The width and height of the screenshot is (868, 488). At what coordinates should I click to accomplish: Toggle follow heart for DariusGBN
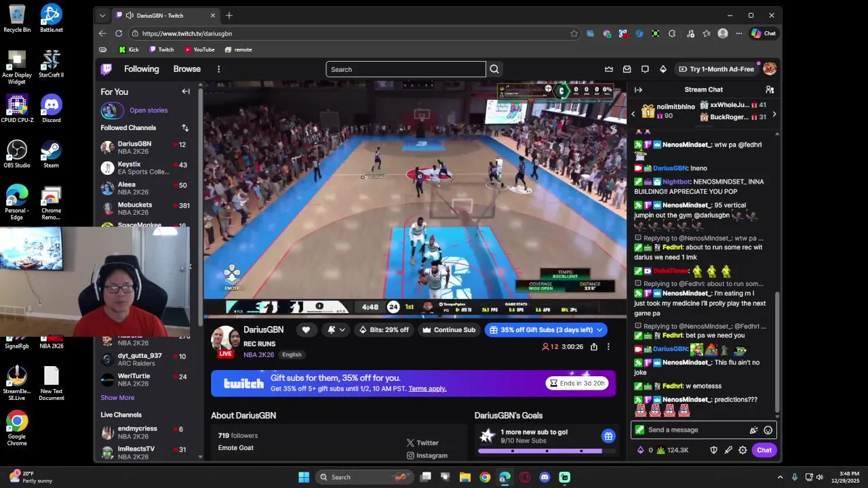coord(306,330)
